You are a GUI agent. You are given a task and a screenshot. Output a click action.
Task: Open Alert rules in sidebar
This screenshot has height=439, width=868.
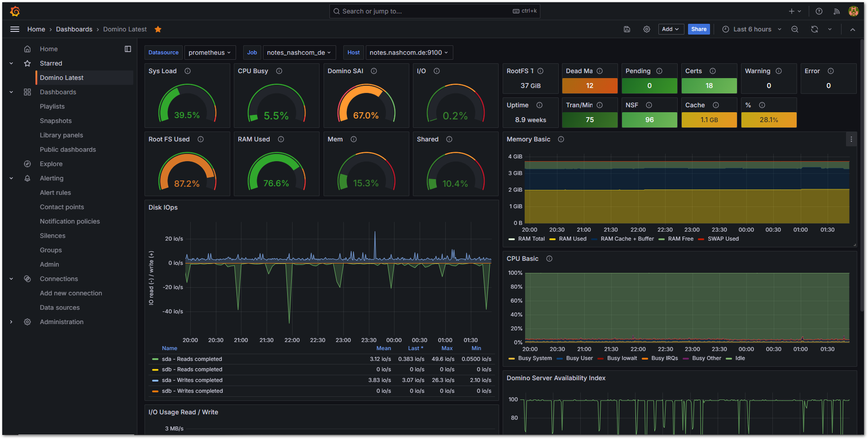[x=55, y=193]
